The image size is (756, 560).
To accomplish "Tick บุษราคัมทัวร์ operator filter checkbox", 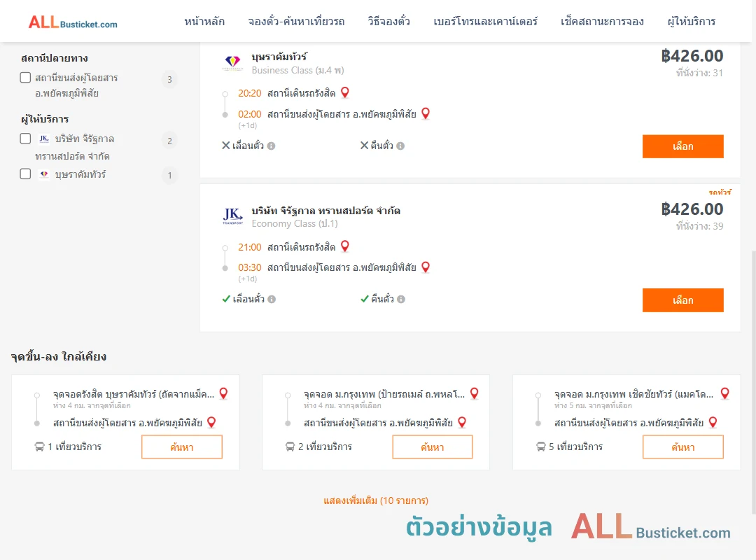I will pyautogui.click(x=26, y=174).
